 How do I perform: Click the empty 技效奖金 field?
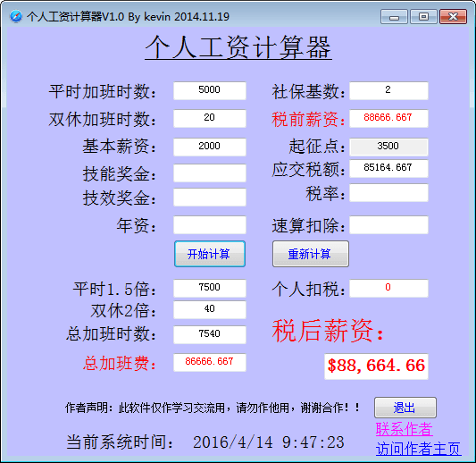210,198
